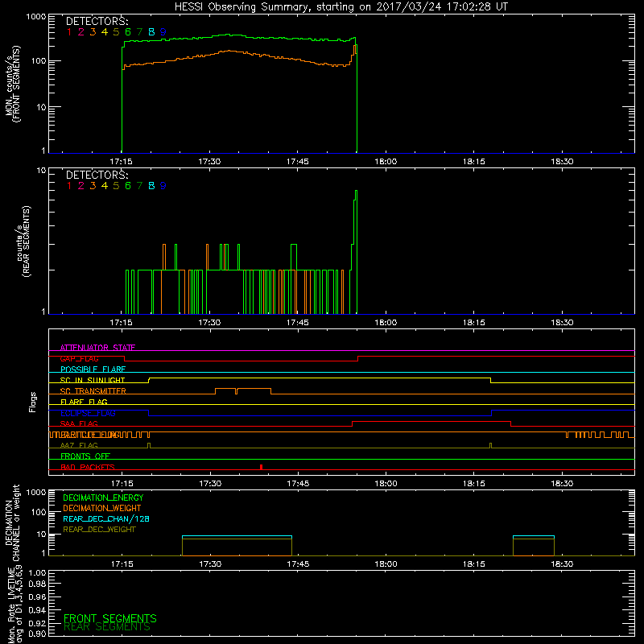Select the FLARE_FLAG label

[84, 402]
